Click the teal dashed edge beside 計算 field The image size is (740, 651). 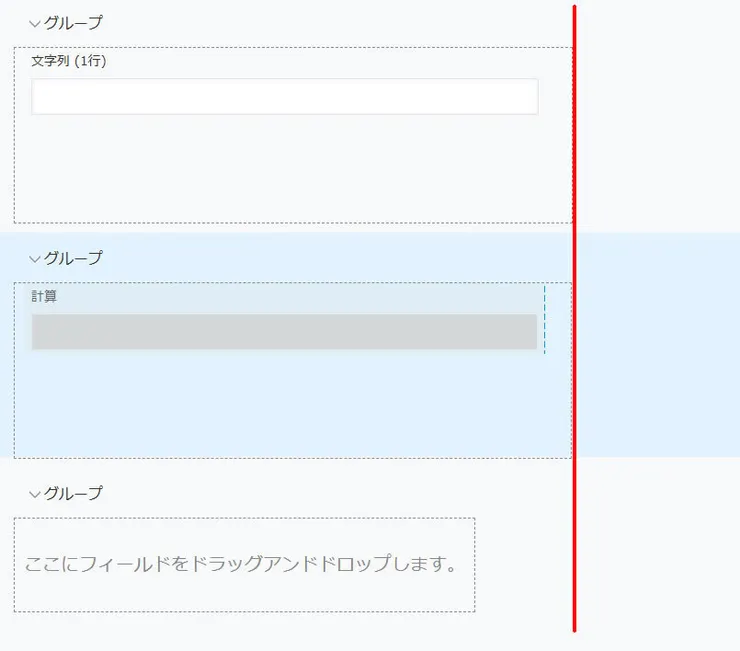tap(545, 320)
